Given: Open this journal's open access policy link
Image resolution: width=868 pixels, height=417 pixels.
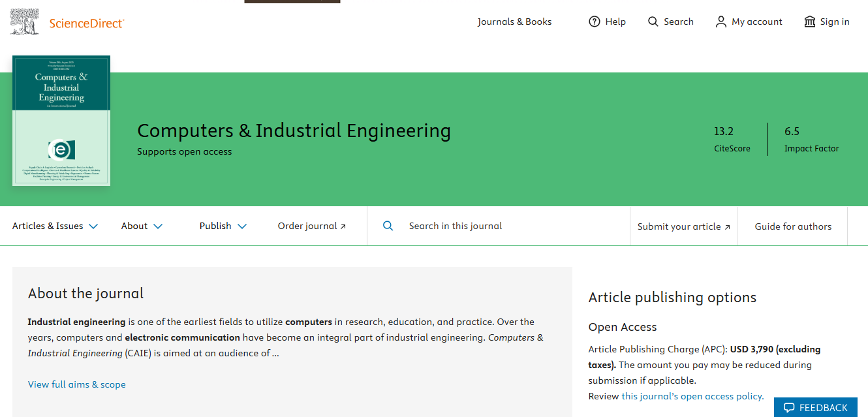Looking at the screenshot, I should [692, 396].
